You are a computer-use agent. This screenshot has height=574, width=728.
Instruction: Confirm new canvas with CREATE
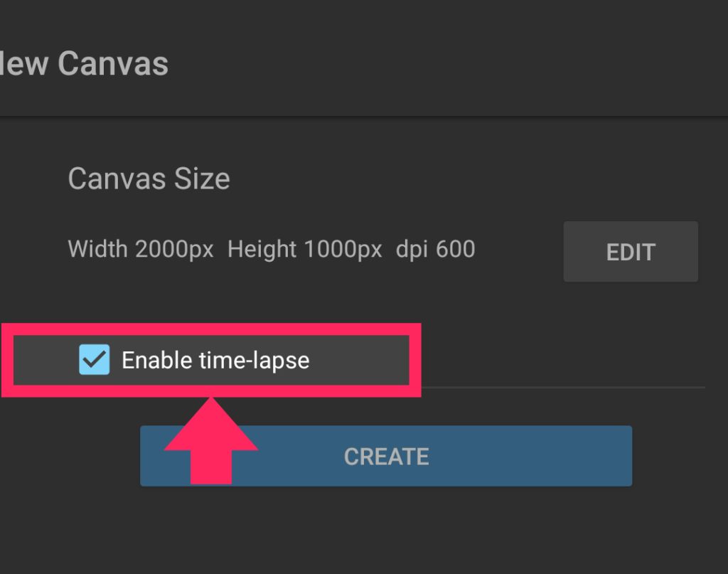(385, 456)
